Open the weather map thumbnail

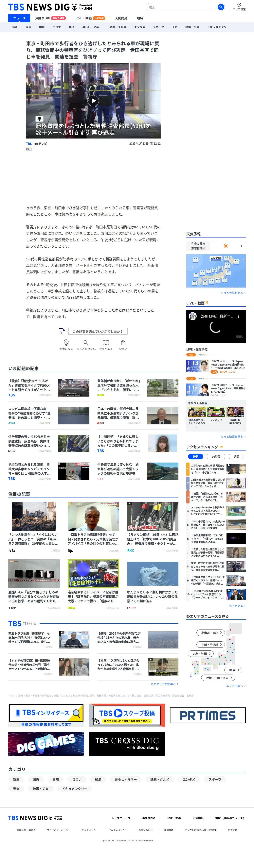pyautogui.click(x=216, y=271)
